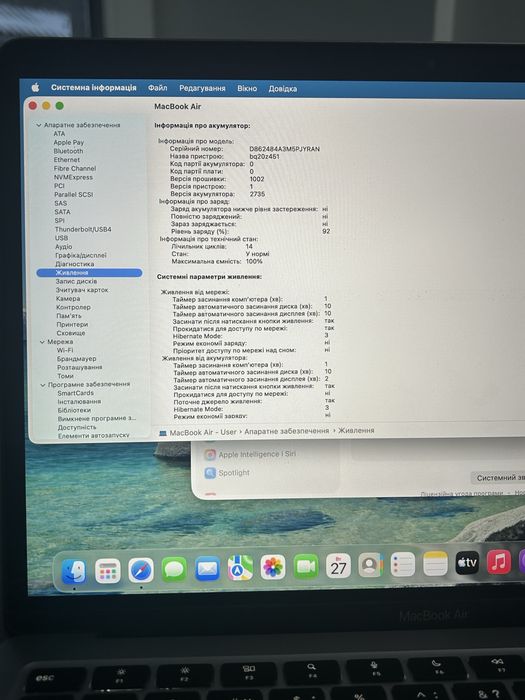
Task: Select Розташування in the sidebar
Action: (x=79, y=367)
